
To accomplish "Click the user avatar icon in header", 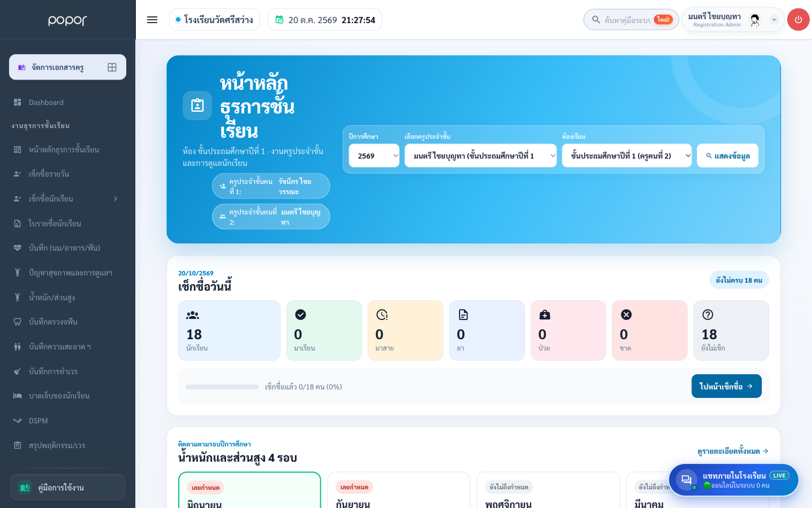I will [x=754, y=20].
